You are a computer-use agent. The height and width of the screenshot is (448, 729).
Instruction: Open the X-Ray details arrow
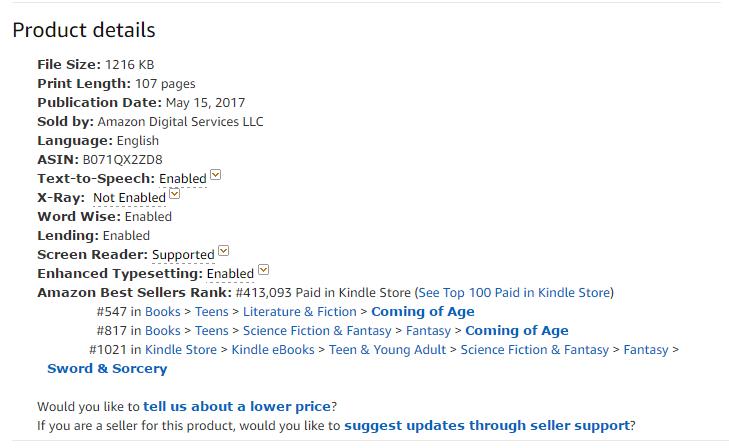coord(175,195)
